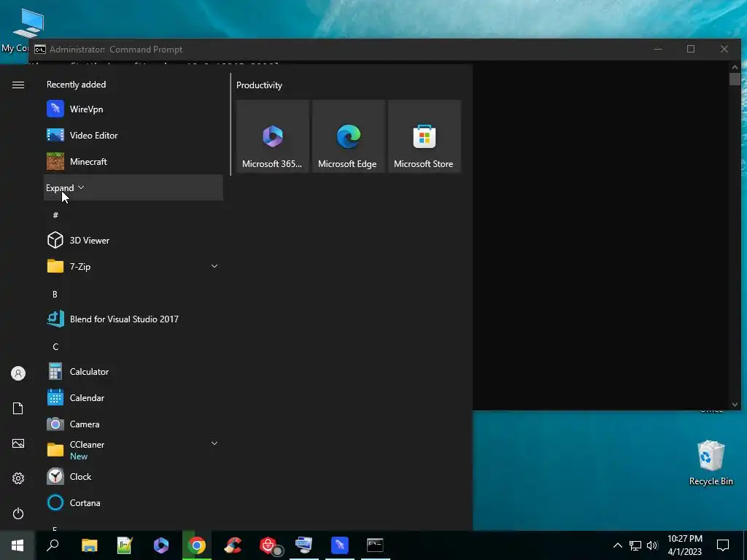Open Microsoft 365 tile

(x=273, y=136)
